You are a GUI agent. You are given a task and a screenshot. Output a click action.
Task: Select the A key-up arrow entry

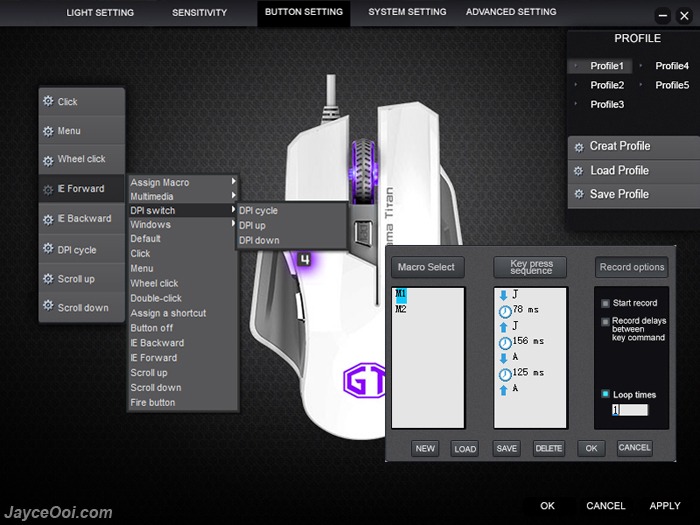click(504, 390)
